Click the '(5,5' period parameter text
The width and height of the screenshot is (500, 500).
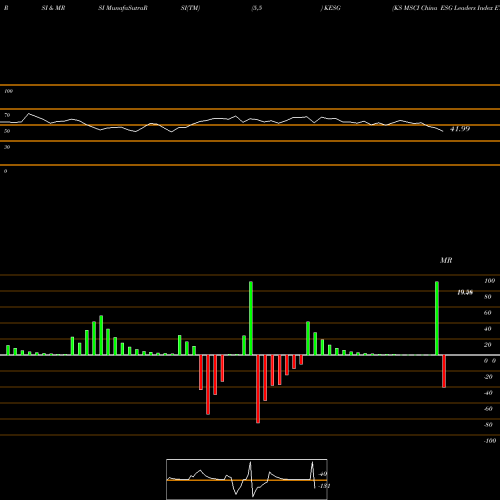257,8
